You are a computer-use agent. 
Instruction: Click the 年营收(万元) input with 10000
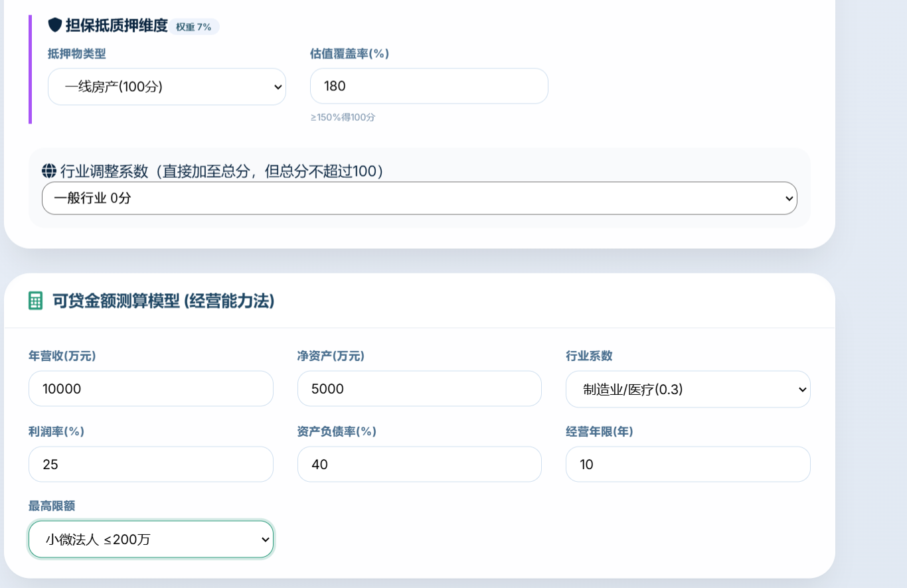(151, 388)
